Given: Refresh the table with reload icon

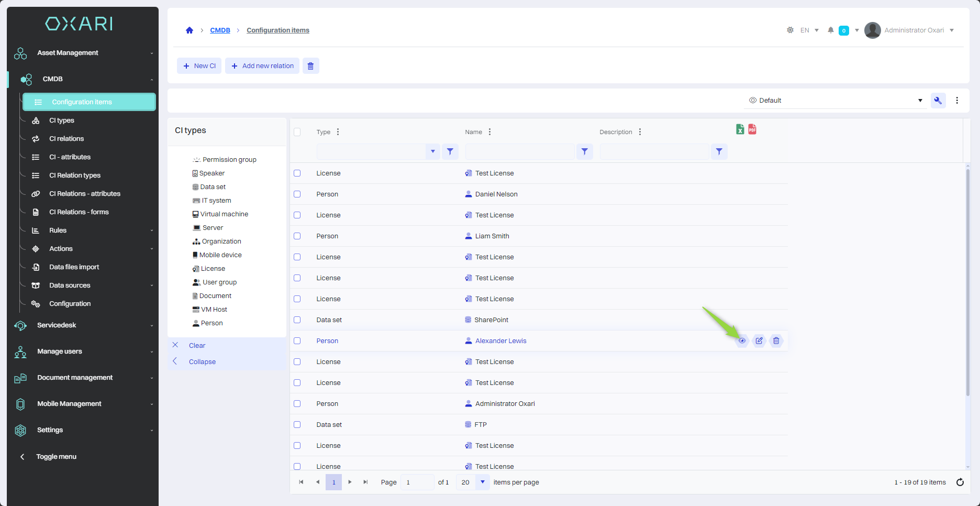Looking at the screenshot, I should (x=960, y=482).
